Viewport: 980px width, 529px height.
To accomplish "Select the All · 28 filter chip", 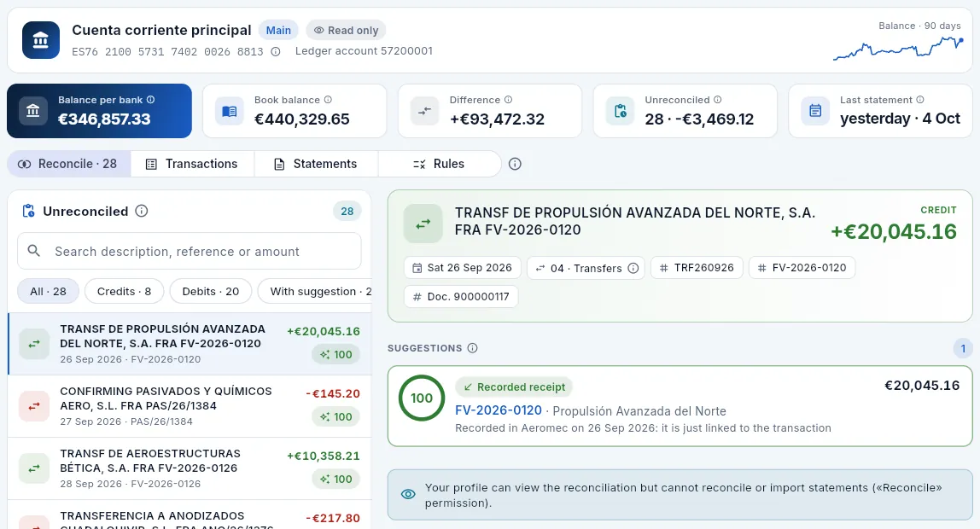I will pyautogui.click(x=48, y=291).
